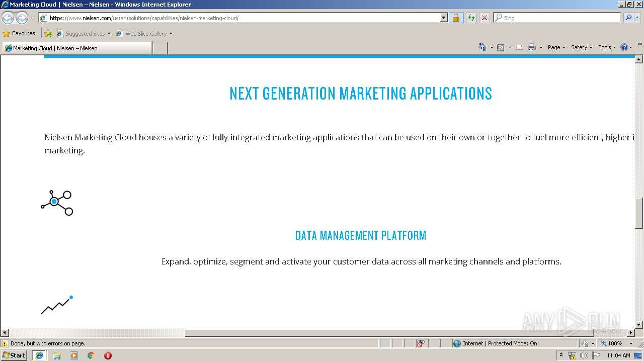Click the Home toolbar icon
Viewport: 644px width, 362px height.
482,47
